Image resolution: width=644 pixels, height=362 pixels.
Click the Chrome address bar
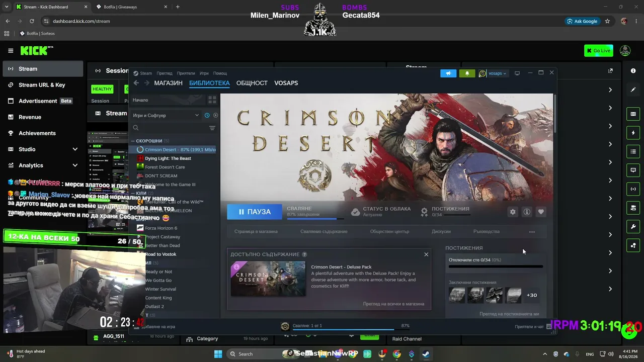coord(302,21)
